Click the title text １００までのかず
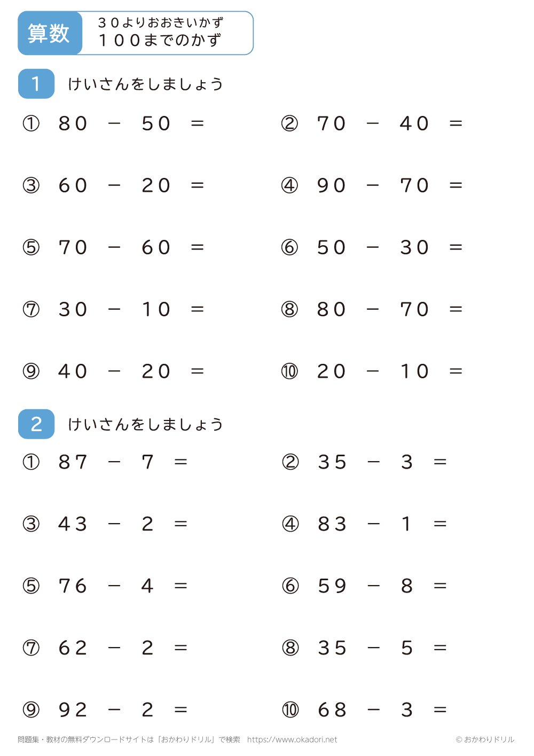The height and width of the screenshot is (756, 534). (x=160, y=41)
